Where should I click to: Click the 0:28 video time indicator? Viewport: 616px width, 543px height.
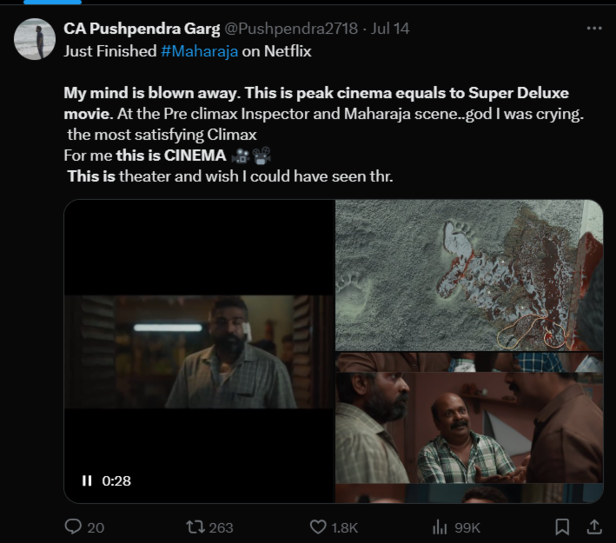coord(117,481)
